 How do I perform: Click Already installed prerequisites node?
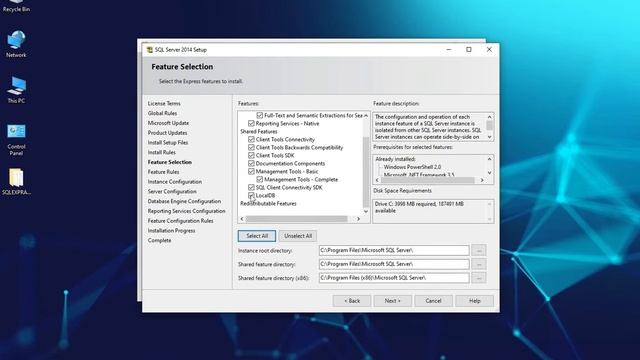click(396, 159)
